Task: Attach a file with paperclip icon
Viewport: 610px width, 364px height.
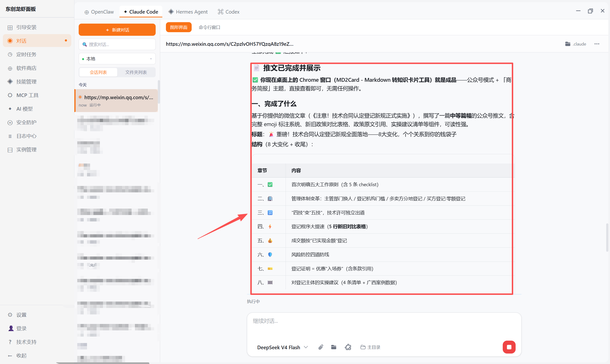Action: click(x=321, y=347)
